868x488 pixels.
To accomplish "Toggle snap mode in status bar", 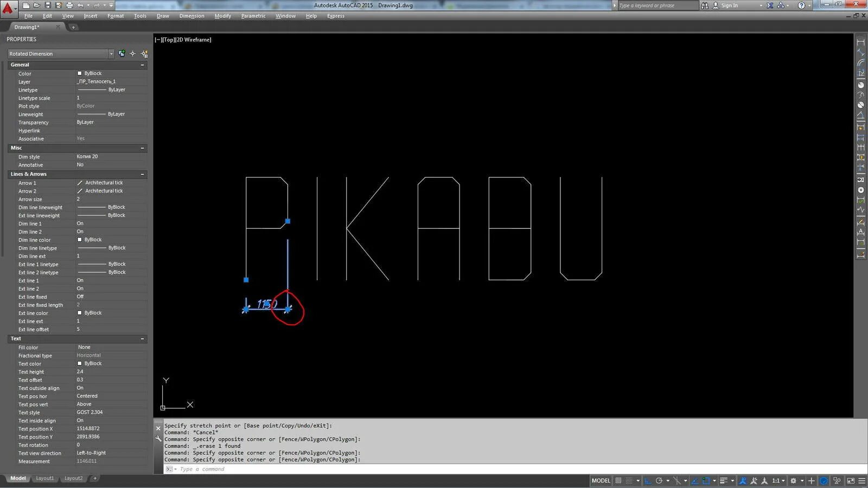I will pyautogui.click(x=629, y=480).
